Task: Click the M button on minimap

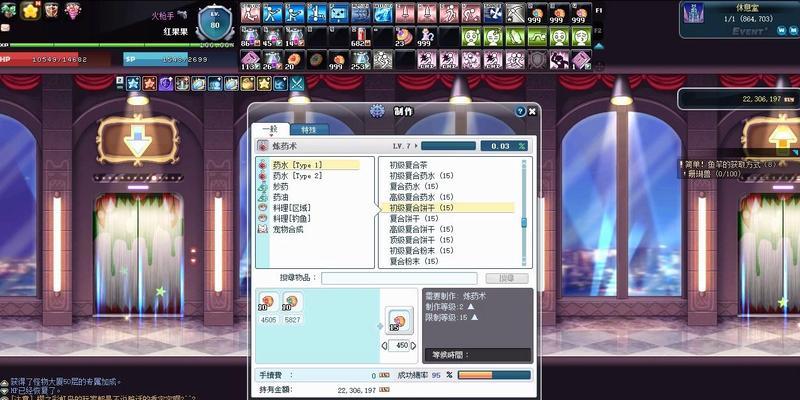Action: (x=793, y=31)
